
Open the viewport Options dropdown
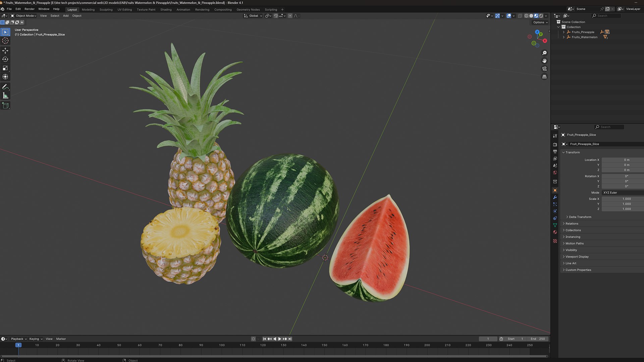click(x=540, y=22)
